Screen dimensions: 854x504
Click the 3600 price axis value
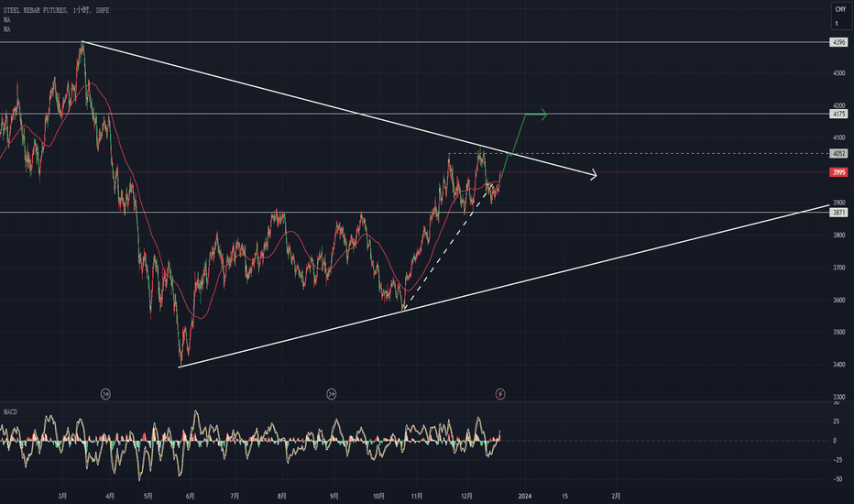tap(838, 300)
